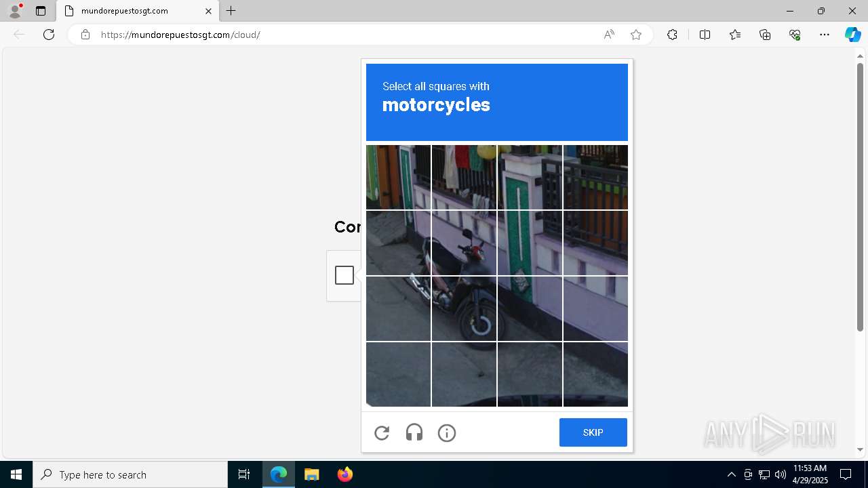Select bottom-left pavement tile

click(x=398, y=374)
